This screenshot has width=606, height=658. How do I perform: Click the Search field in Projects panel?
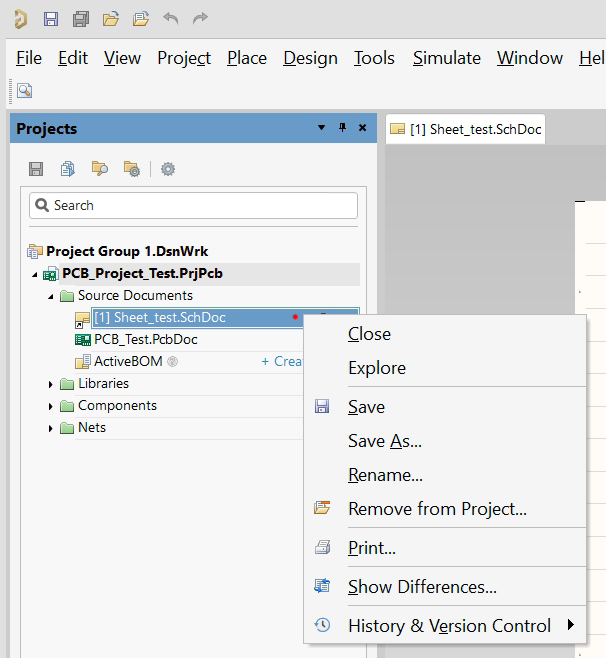(193, 205)
